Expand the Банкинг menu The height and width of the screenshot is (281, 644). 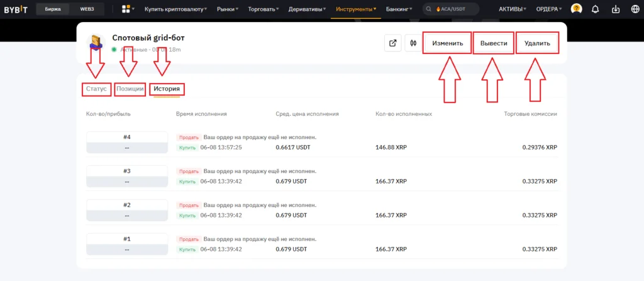pyautogui.click(x=399, y=9)
